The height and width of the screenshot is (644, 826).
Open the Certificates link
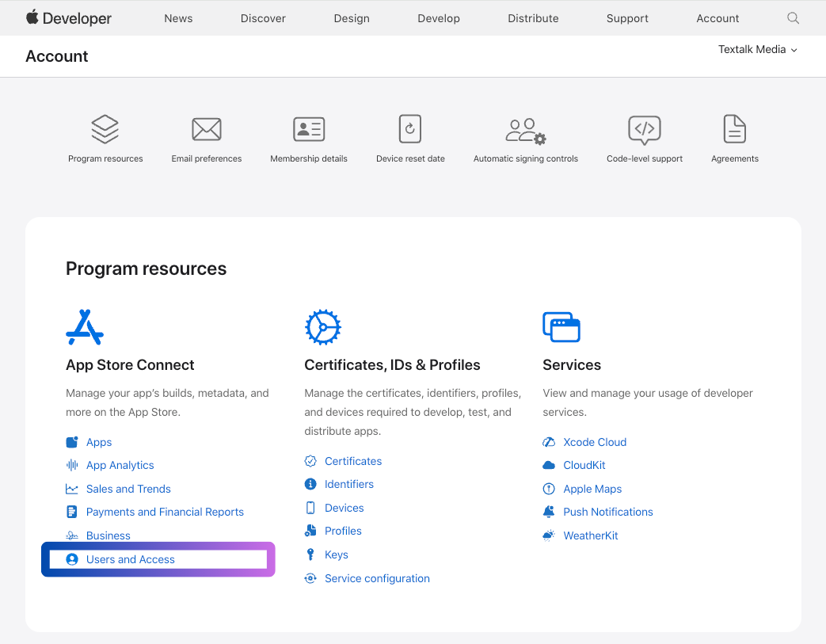point(353,461)
